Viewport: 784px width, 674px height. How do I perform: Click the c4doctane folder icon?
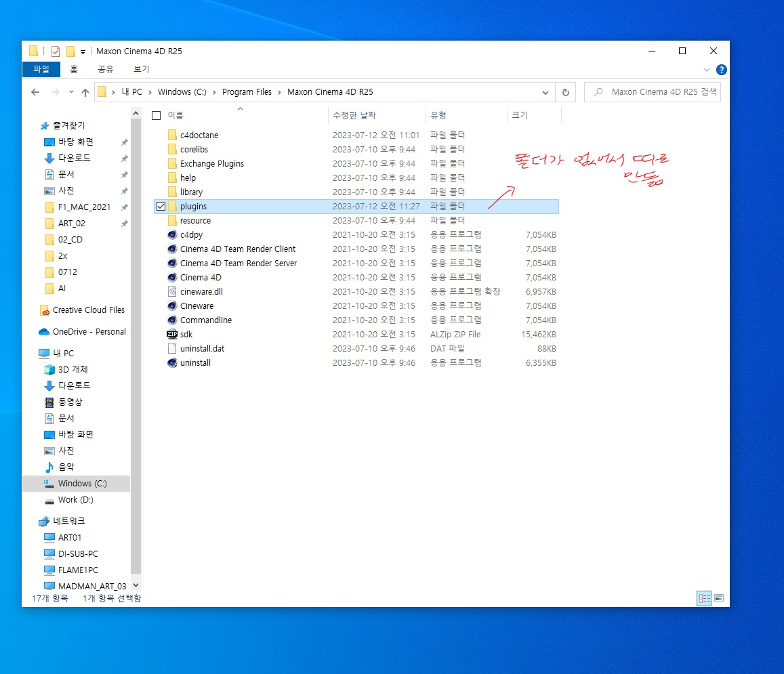172,135
